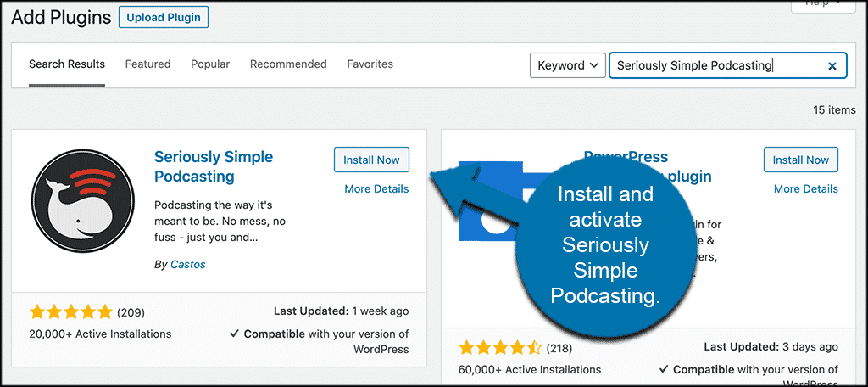Image resolution: width=868 pixels, height=387 pixels.
Task: Focus the plugin search input field
Action: coord(728,65)
